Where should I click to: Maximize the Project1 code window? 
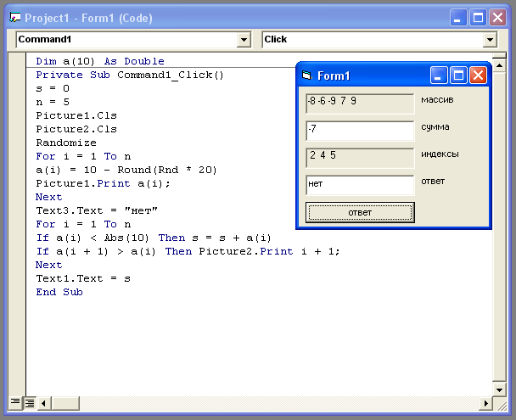[x=478, y=18]
